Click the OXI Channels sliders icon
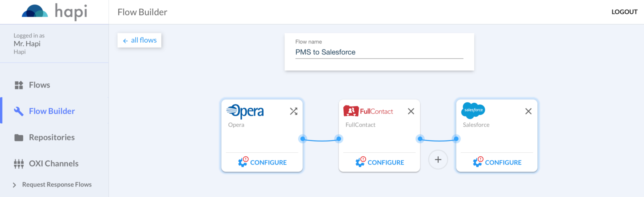The height and width of the screenshot is (197, 644). [x=19, y=164]
